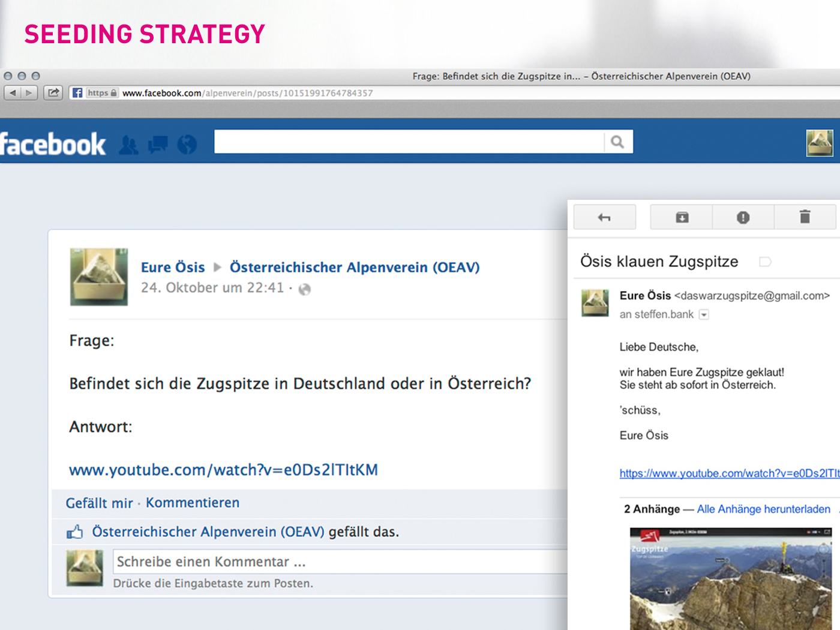The width and height of the screenshot is (840, 630).
Task: Open post privacy globe selector
Action: 305,289
